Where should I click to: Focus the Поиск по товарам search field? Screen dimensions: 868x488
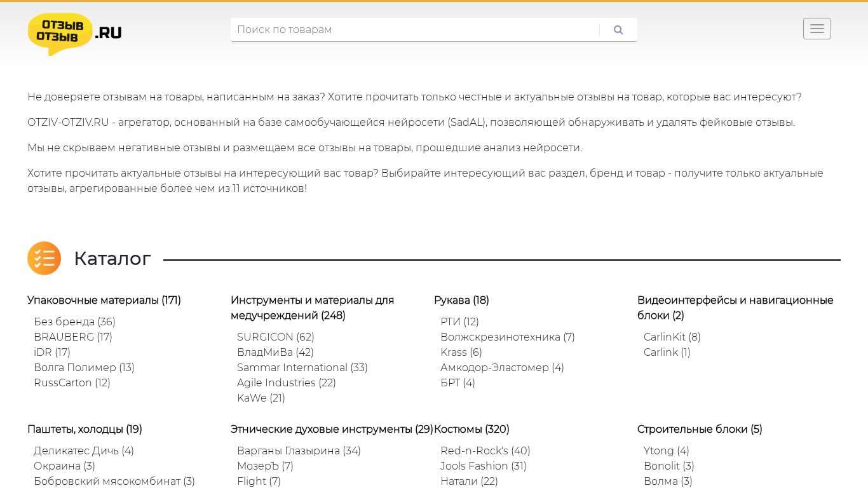415,30
